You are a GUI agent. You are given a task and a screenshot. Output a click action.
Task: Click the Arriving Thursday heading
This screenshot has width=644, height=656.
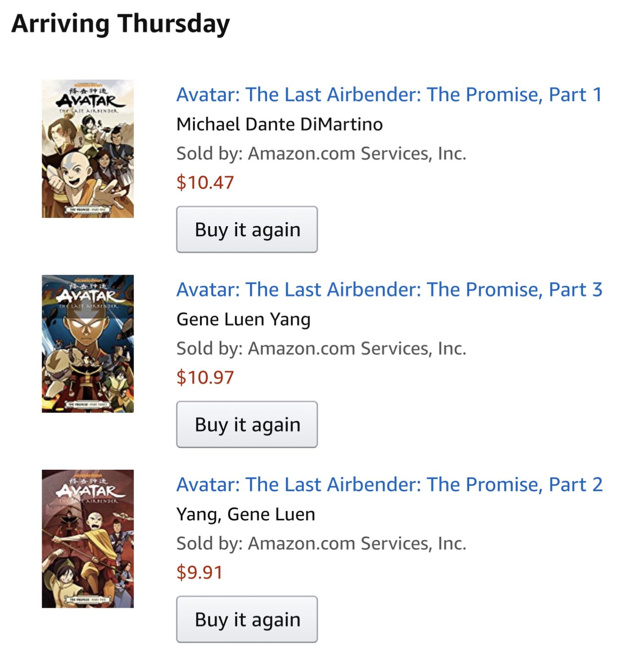[120, 24]
